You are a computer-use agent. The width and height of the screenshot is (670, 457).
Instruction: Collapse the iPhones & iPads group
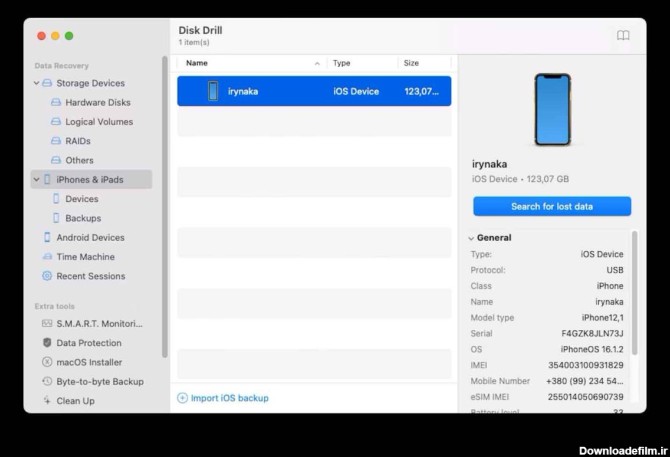pos(36,180)
